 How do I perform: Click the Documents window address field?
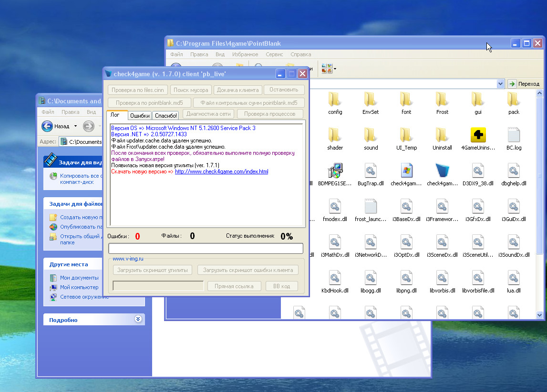point(82,142)
